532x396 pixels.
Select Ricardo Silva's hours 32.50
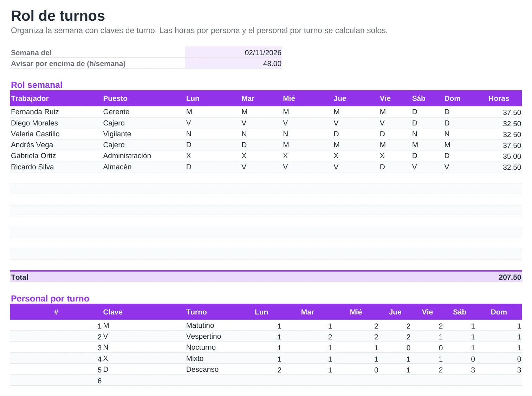point(512,167)
